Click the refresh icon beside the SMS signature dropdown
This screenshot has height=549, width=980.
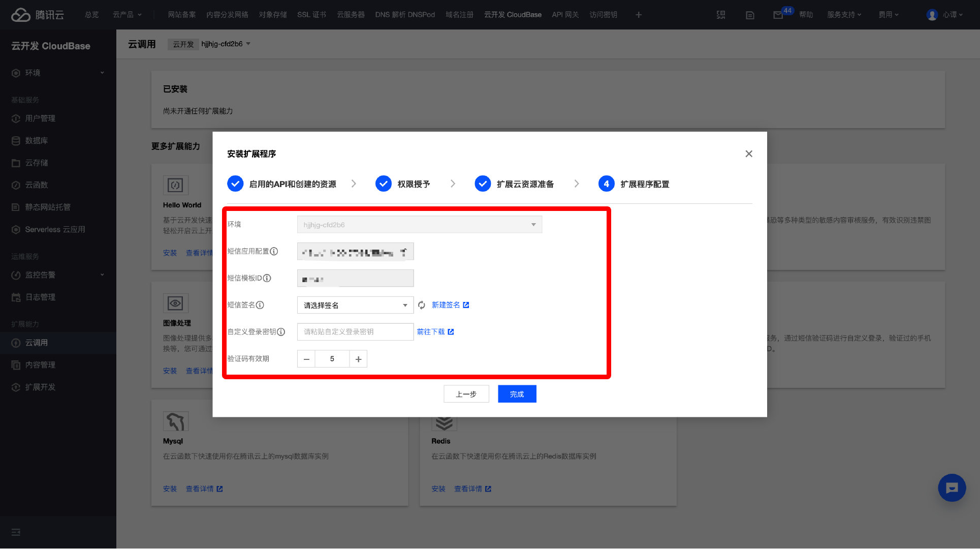tap(422, 305)
